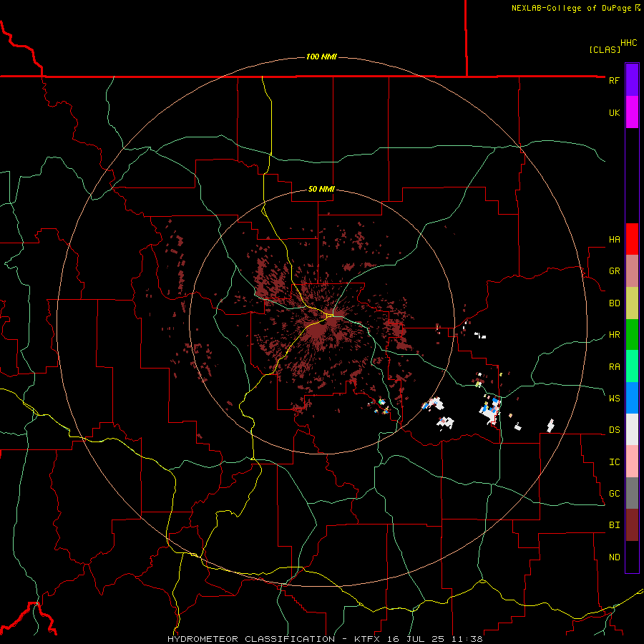Image resolution: width=644 pixels, height=644 pixels.
Task: Click the ND black legend swatch
Action: [x=632, y=557]
